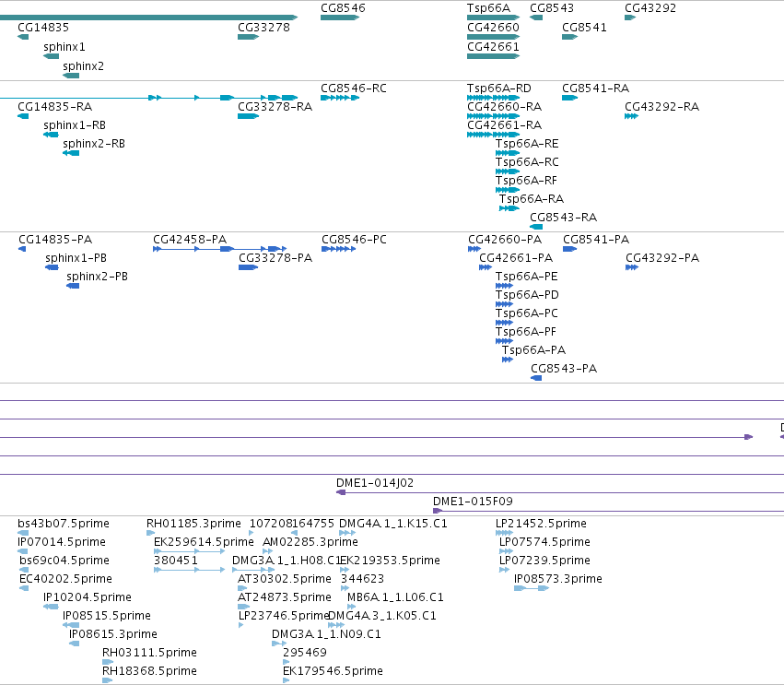Select the CG33278 gene
The width and height of the screenshot is (784, 685).
click(x=248, y=37)
